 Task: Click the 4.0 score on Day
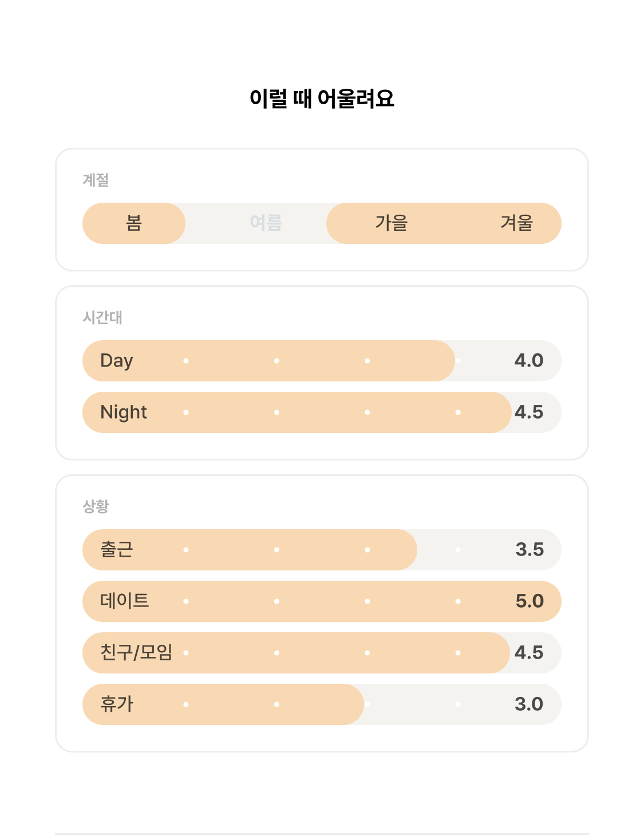[x=529, y=361]
